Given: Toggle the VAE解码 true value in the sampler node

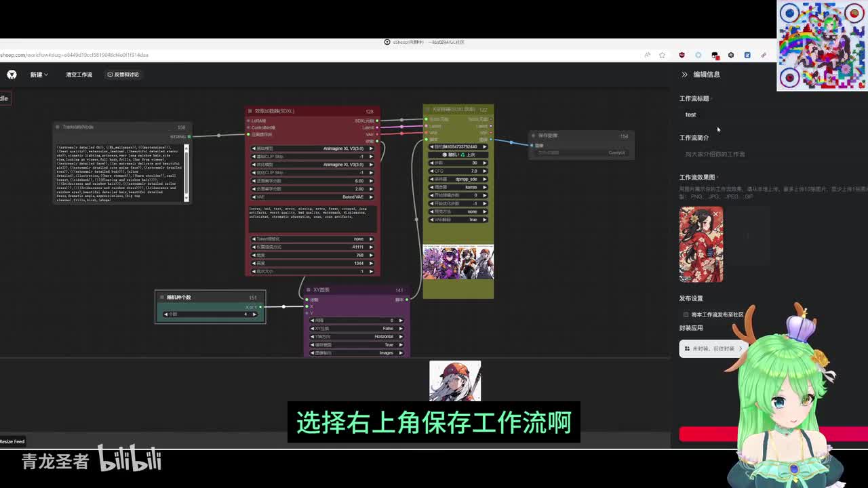Looking at the screenshot, I should pos(458,220).
